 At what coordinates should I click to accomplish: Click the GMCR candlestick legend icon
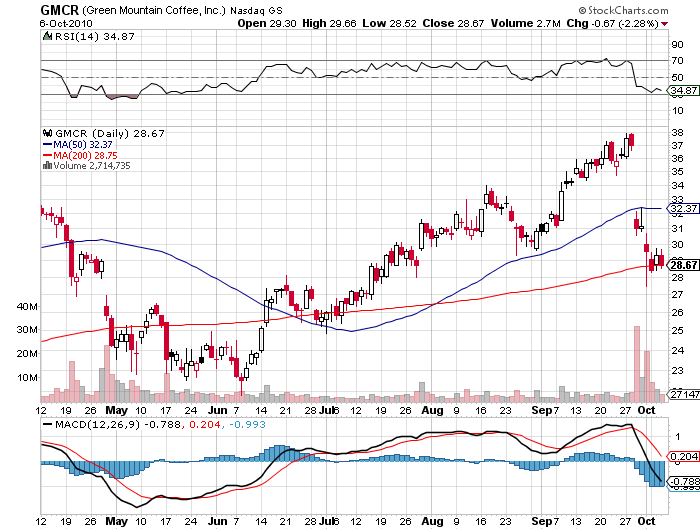(x=48, y=133)
